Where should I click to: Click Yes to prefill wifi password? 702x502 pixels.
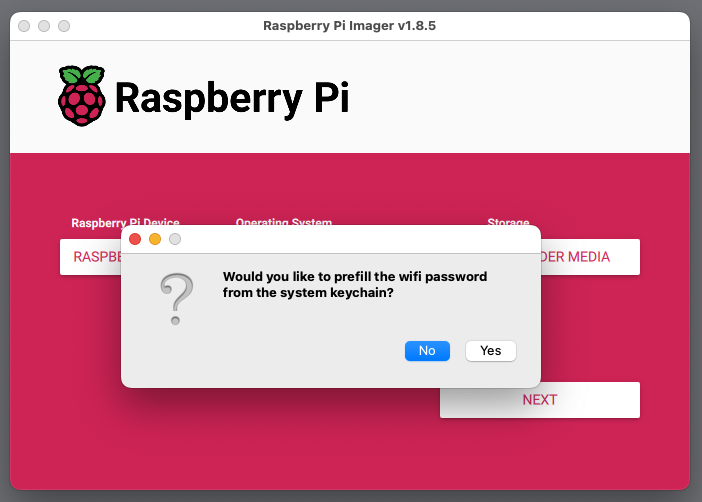491,351
